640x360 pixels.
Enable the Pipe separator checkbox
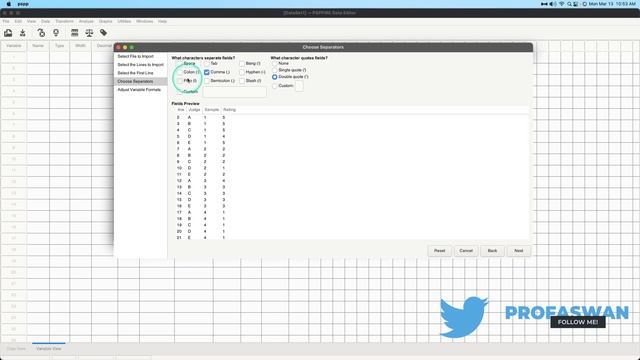point(180,81)
